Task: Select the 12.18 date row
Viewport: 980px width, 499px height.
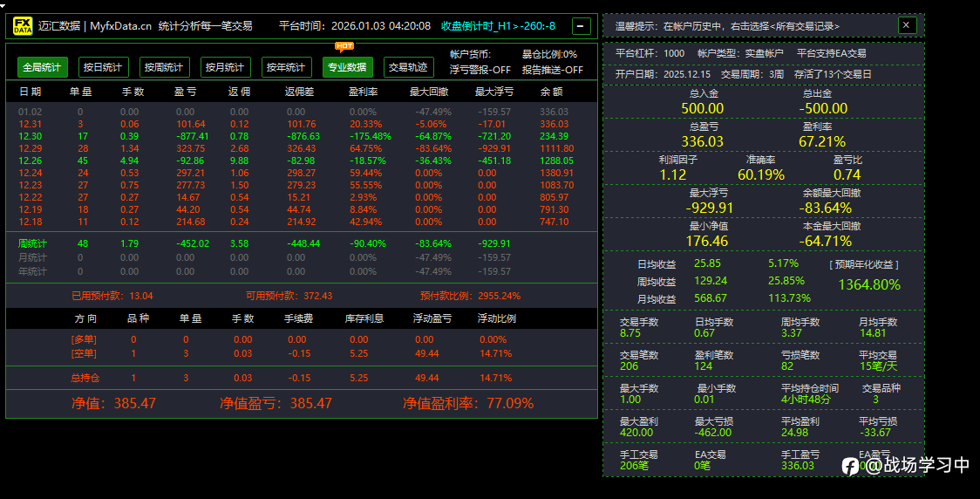Action: point(302,222)
